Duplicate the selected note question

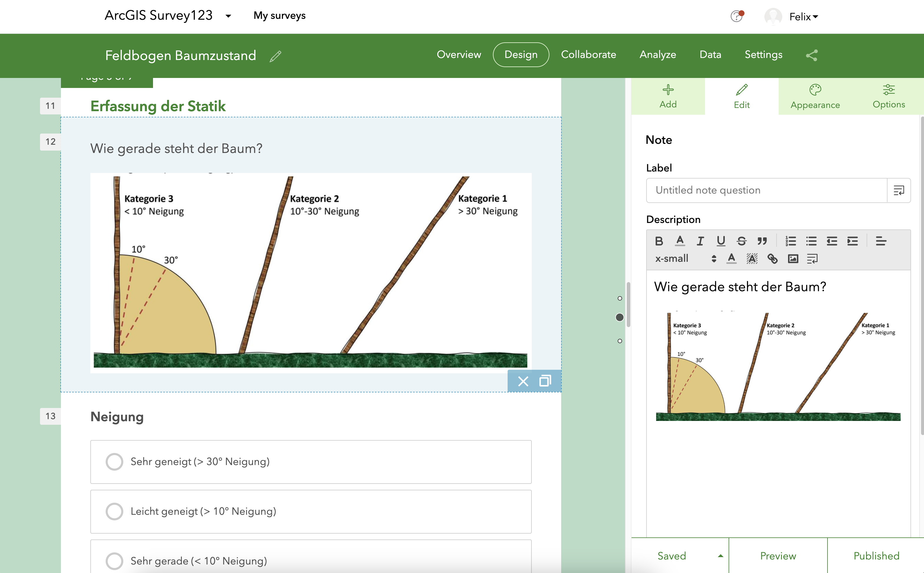point(545,381)
